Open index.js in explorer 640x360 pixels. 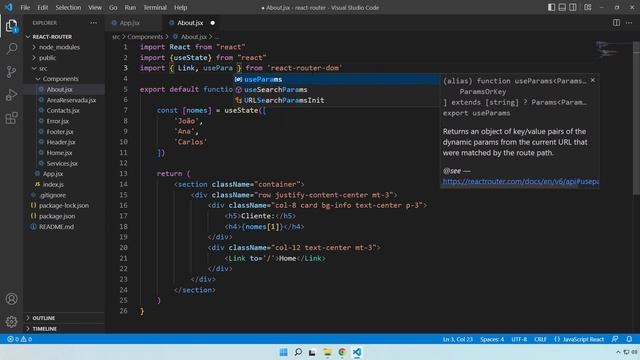53,184
